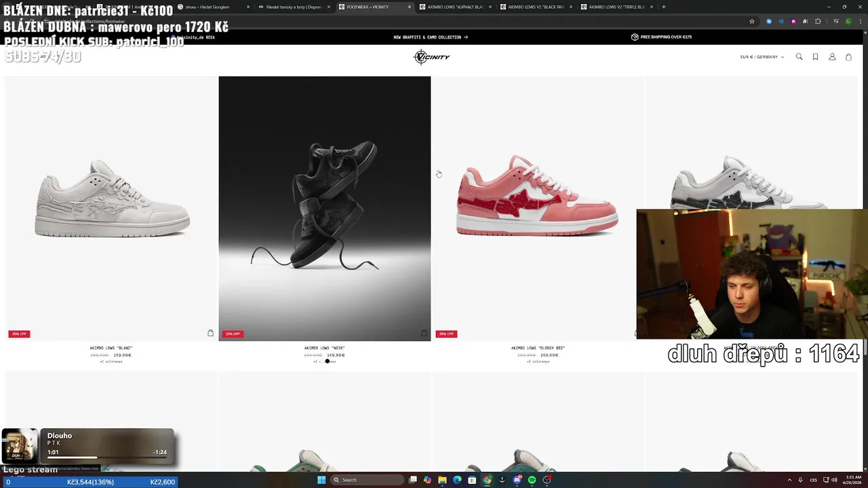The image size is (868, 488).
Task: Open white Akimbo Lows Blanc shoe image
Action: pos(111,208)
